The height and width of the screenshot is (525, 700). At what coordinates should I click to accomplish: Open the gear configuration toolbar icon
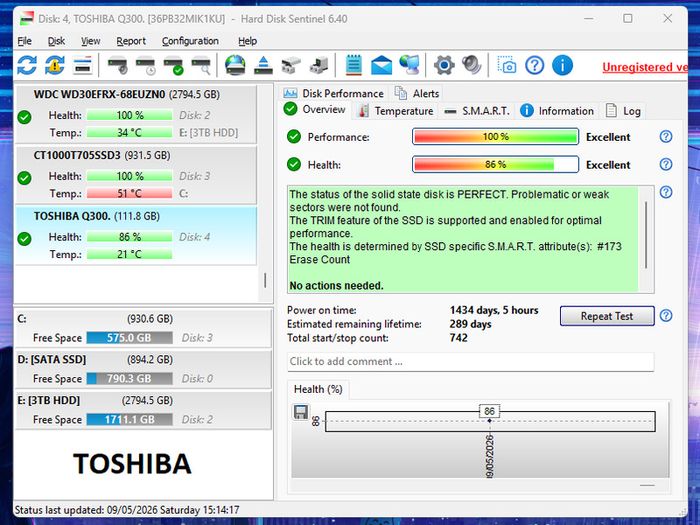[x=444, y=66]
